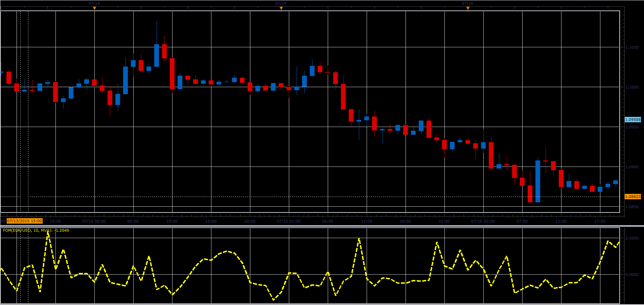Click the 16:00 time axis label

[406, 221]
